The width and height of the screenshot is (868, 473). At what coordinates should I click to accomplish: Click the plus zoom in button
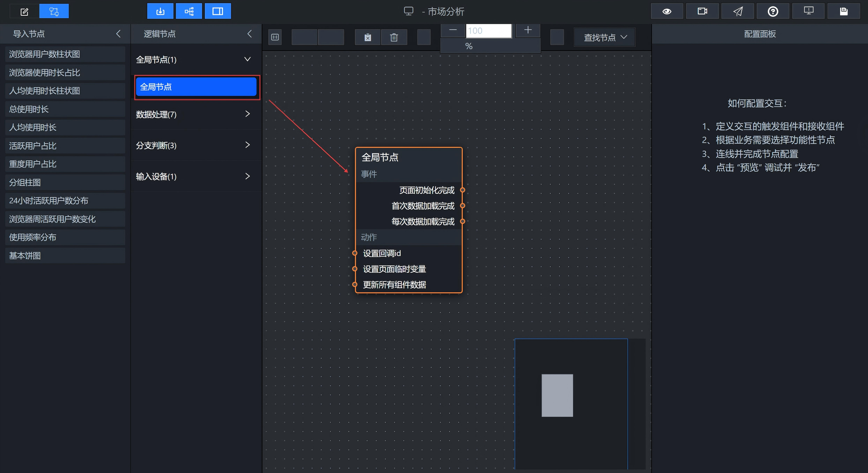pos(528,30)
